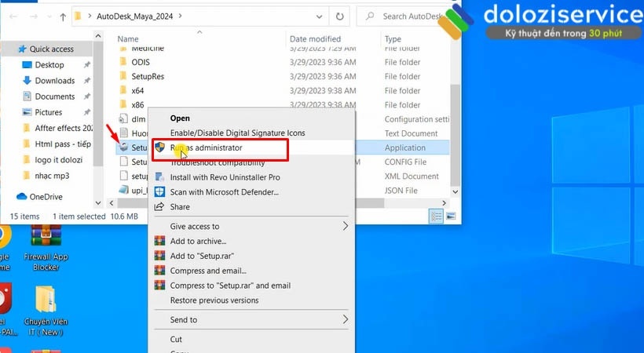Click the Revo Uninstaller icon in menu
The image size is (644, 353).
pos(159,177)
